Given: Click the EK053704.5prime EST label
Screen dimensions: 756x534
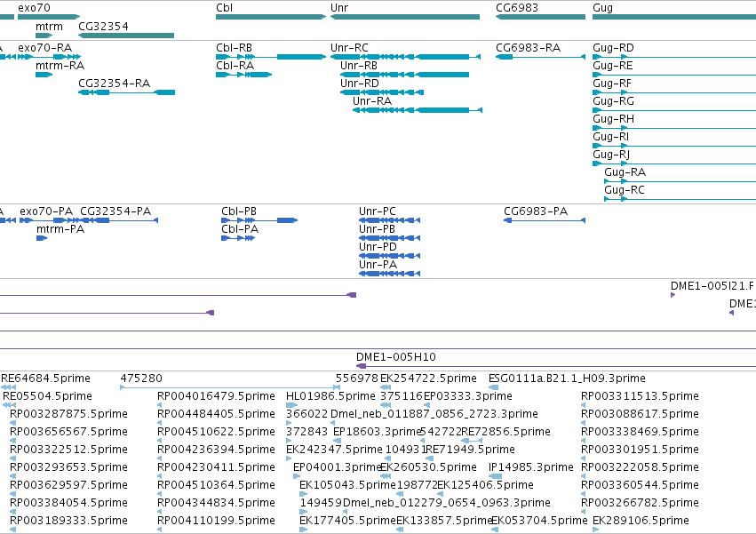Looking at the screenshot, I should (x=539, y=521).
